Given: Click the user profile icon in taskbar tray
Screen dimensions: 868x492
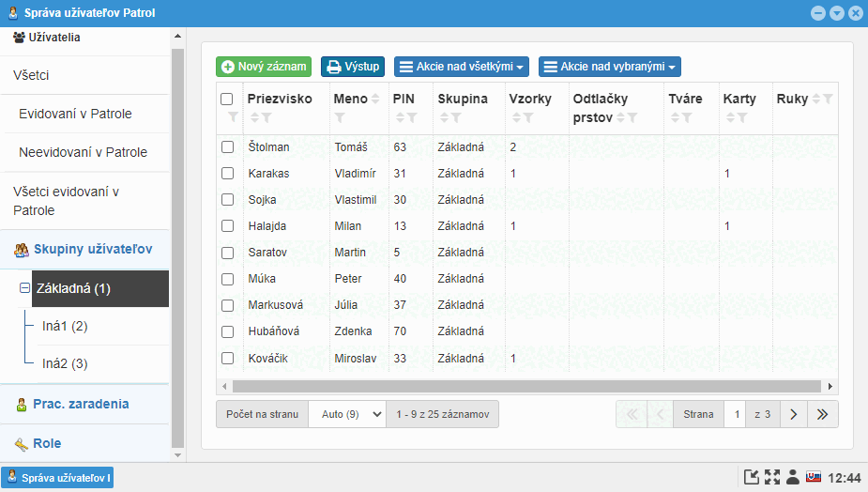Looking at the screenshot, I should 793,477.
